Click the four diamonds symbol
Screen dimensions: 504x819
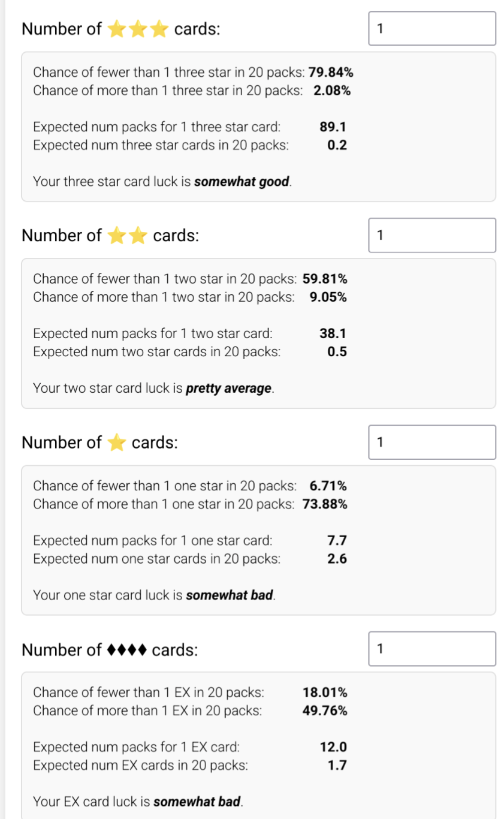(126, 650)
